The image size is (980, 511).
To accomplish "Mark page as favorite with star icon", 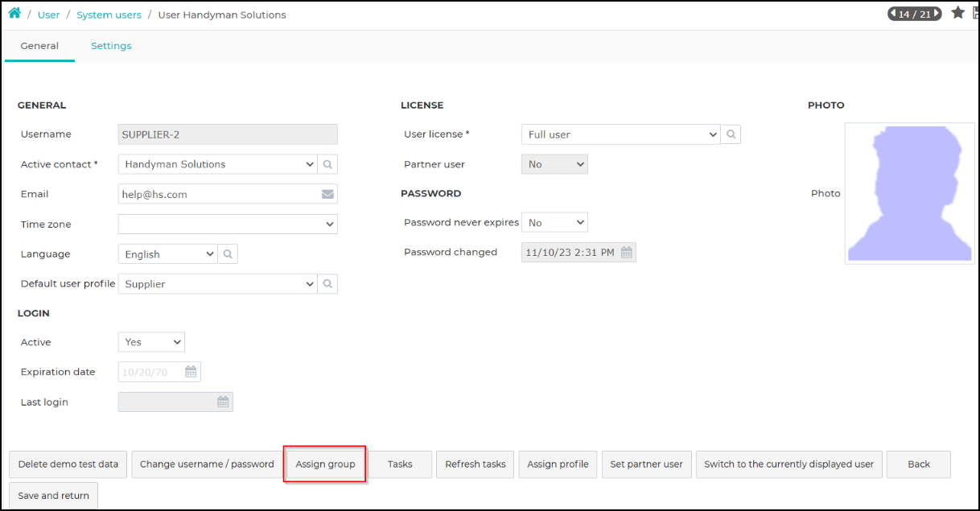I will (x=957, y=13).
